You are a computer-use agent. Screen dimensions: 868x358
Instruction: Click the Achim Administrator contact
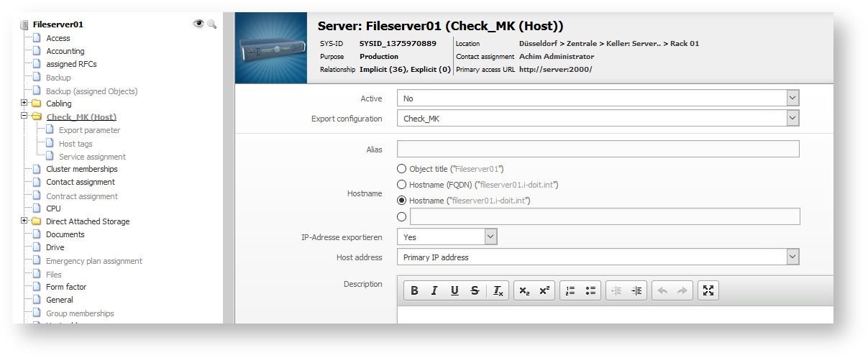point(557,57)
